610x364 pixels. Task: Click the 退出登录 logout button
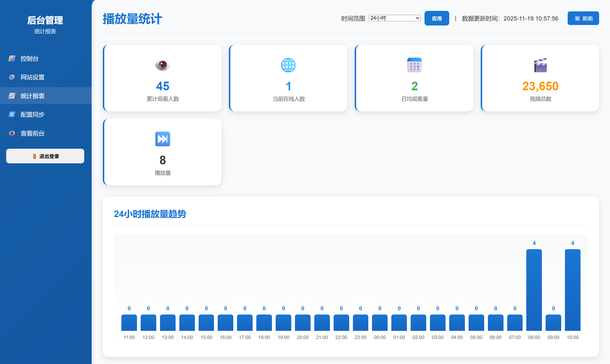click(45, 156)
